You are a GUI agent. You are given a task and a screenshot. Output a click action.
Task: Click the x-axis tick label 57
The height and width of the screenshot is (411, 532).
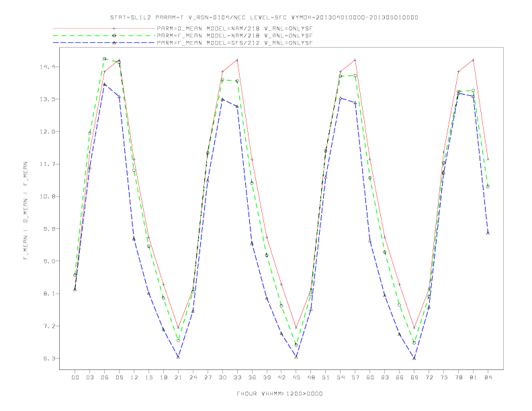355,377
